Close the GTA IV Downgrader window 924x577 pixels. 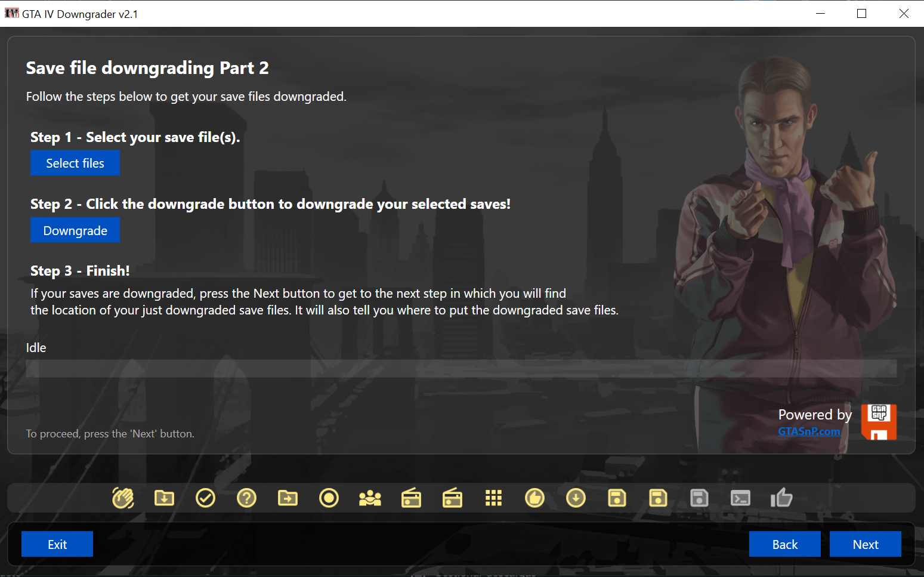pyautogui.click(x=904, y=13)
